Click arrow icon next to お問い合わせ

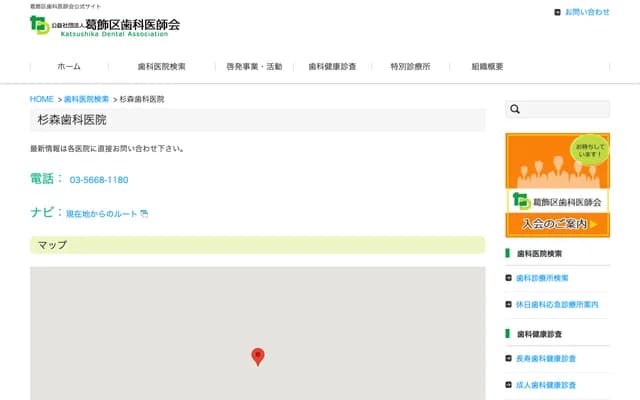[x=557, y=12]
